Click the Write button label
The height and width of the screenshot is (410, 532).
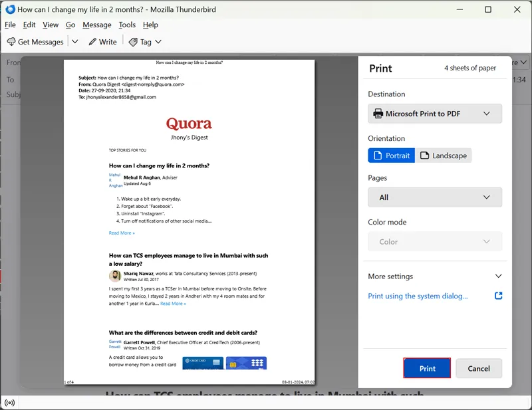tap(108, 42)
